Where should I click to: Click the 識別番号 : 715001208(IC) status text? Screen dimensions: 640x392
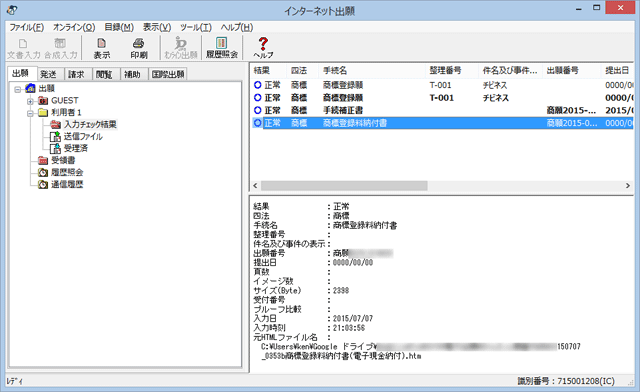coord(566,381)
